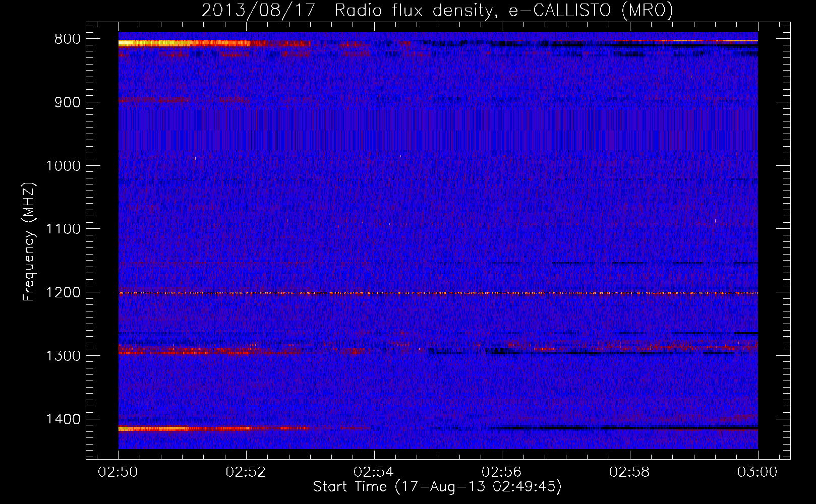Click the 02:50 time tick label
Image resolution: width=816 pixels, height=504 pixels.
point(119,472)
